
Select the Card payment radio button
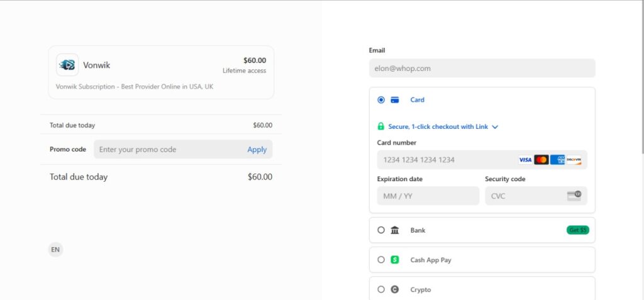pos(381,100)
